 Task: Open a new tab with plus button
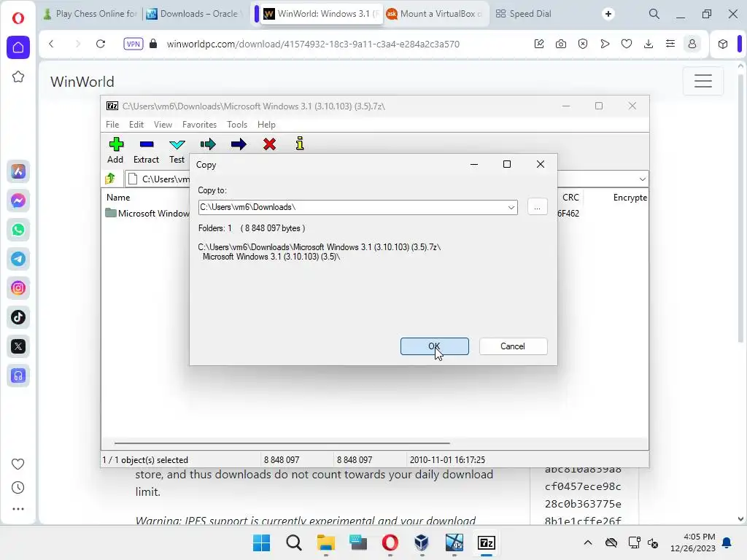[608, 14]
